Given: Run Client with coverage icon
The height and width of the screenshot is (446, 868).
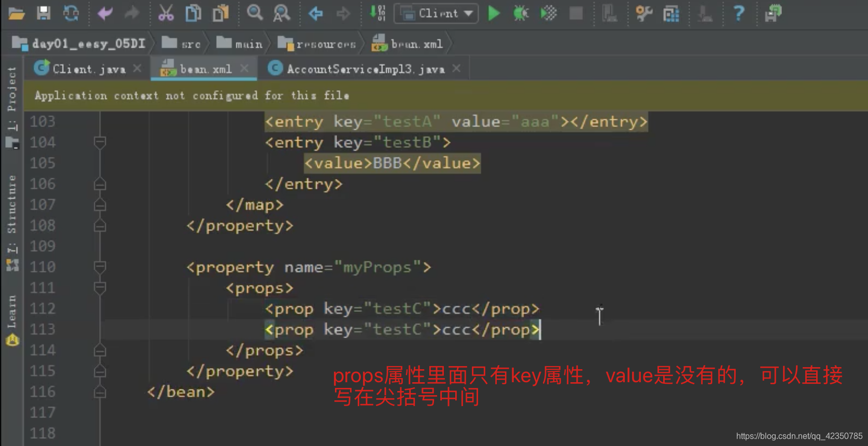Looking at the screenshot, I should pos(548,13).
